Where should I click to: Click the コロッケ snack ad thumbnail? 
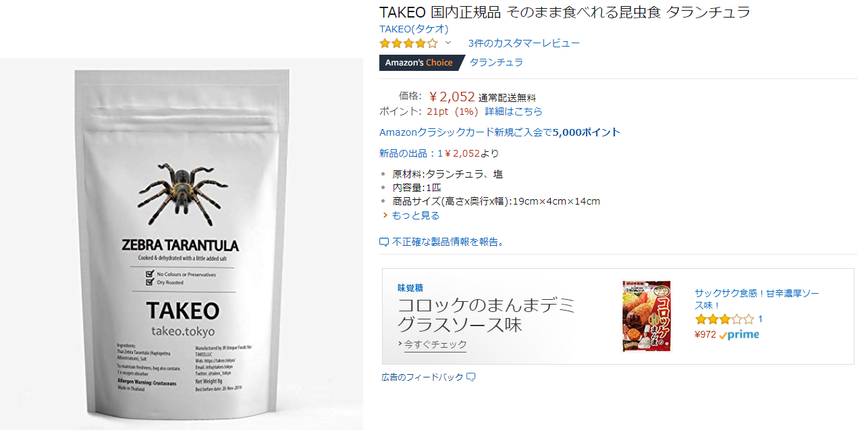647,316
